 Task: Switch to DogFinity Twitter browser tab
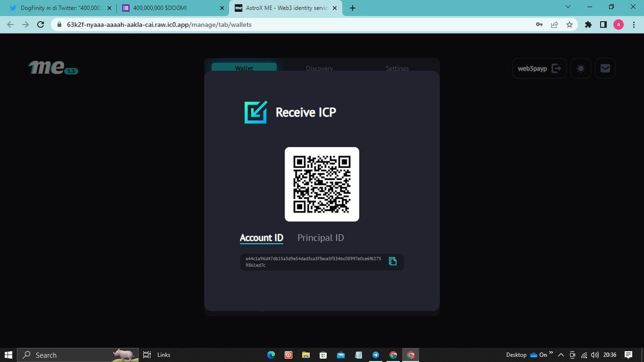click(61, 9)
